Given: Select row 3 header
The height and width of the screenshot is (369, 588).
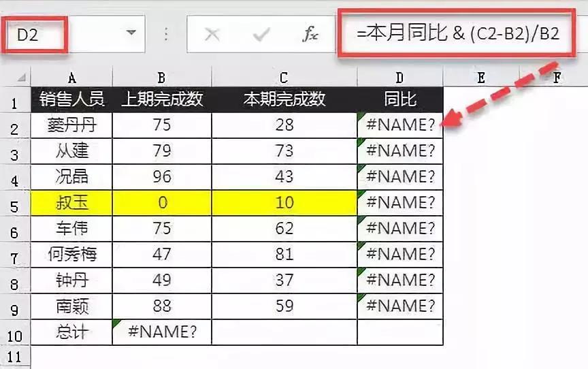Looking at the screenshot, I should 14,152.
